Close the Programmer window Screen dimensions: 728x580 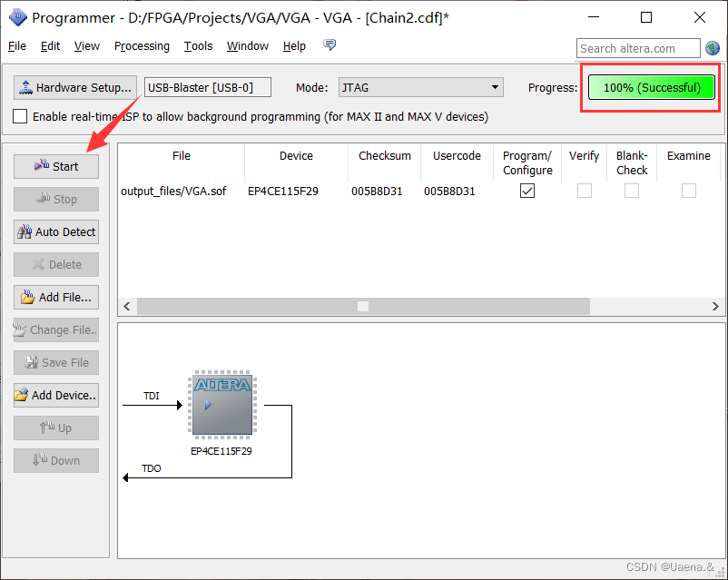click(x=700, y=17)
